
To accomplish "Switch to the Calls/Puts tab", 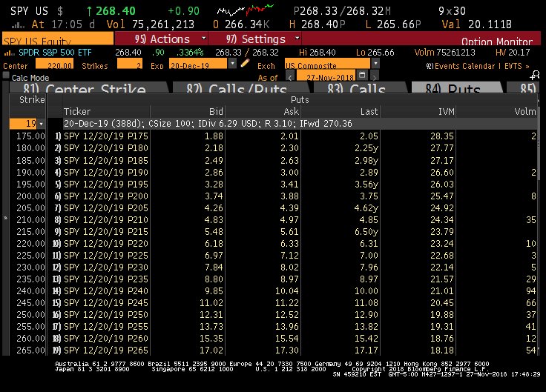I will click(x=235, y=90).
